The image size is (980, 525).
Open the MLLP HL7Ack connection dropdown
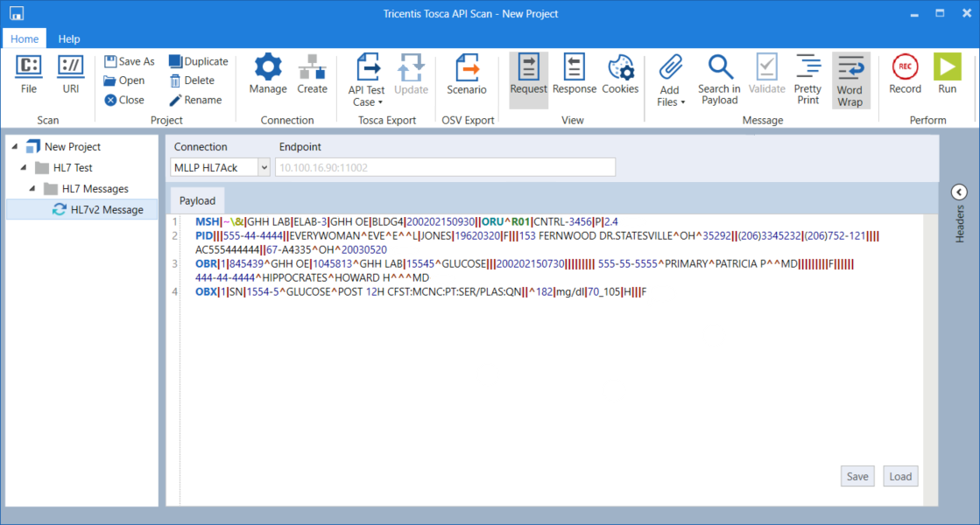click(264, 167)
